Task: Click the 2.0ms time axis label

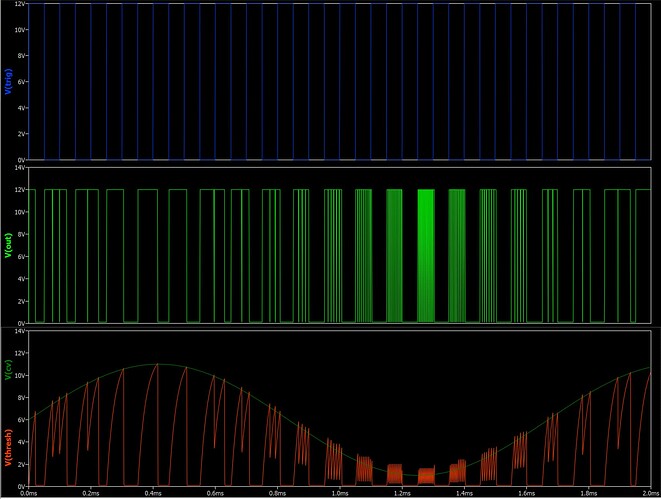Action: click(646, 493)
